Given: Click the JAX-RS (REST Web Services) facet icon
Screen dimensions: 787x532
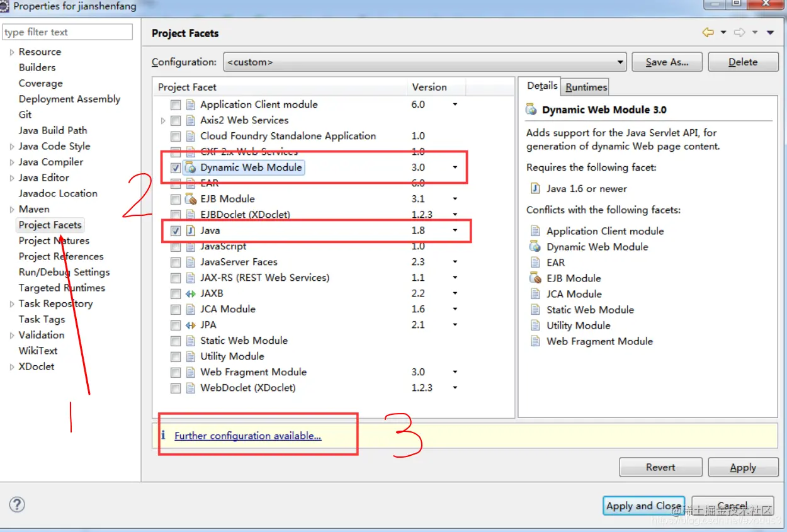Looking at the screenshot, I should click(x=191, y=278).
